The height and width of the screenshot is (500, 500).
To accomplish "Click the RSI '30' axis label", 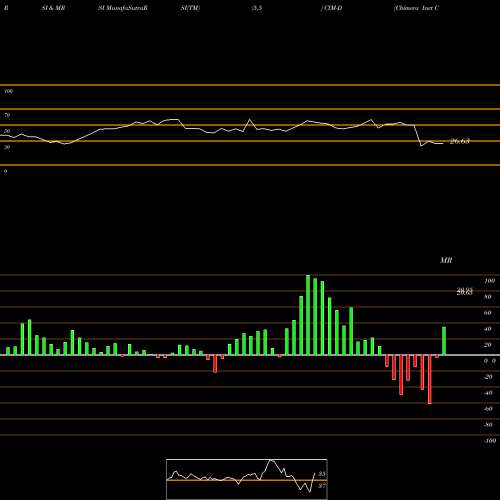I will click(x=7, y=147).
